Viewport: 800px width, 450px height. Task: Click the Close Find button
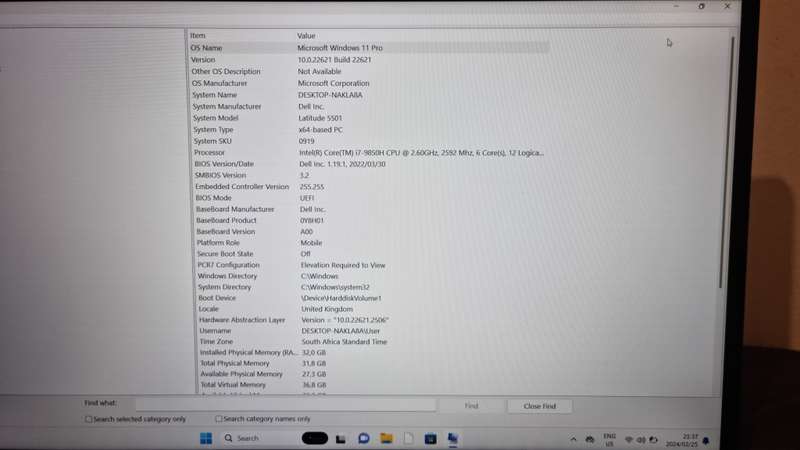click(539, 406)
